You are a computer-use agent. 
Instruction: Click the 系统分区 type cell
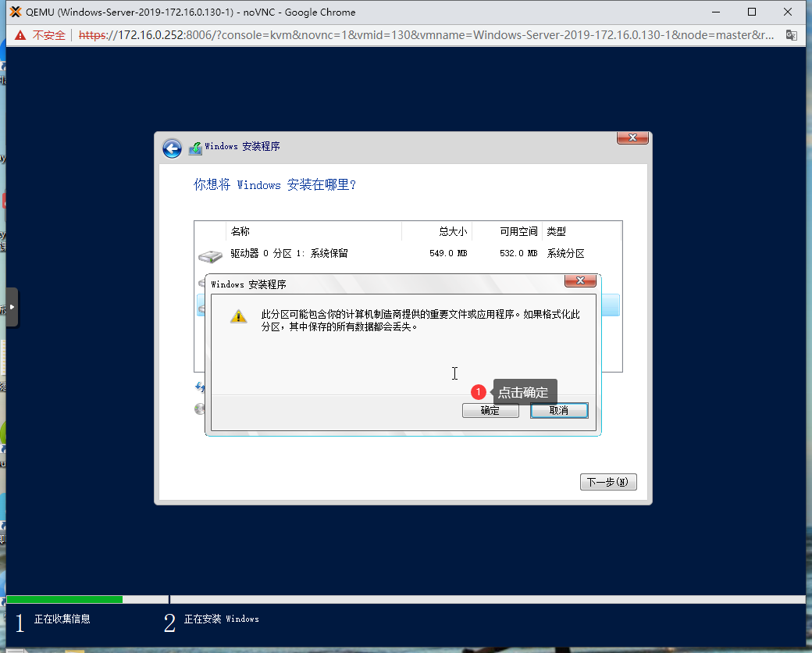tap(565, 253)
